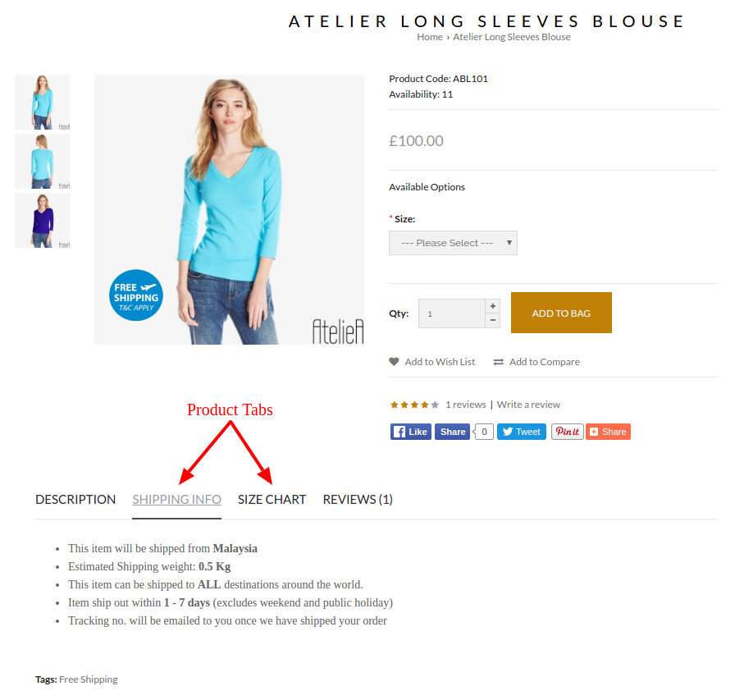Go to Home in the breadcrumb
This screenshot has height=700, width=735.
430,37
